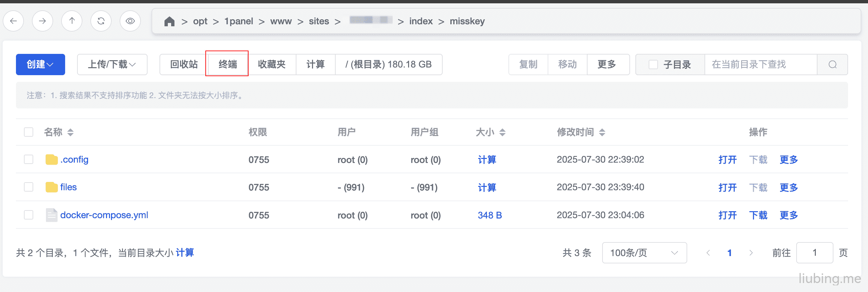Go to 1panel in the breadcrumb path
The width and height of the screenshot is (868, 292).
(x=239, y=21)
